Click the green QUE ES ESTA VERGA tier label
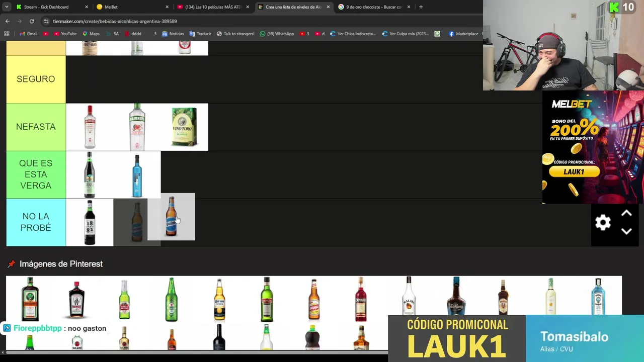Image resolution: width=644 pixels, height=362 pixels. point(36,174)
